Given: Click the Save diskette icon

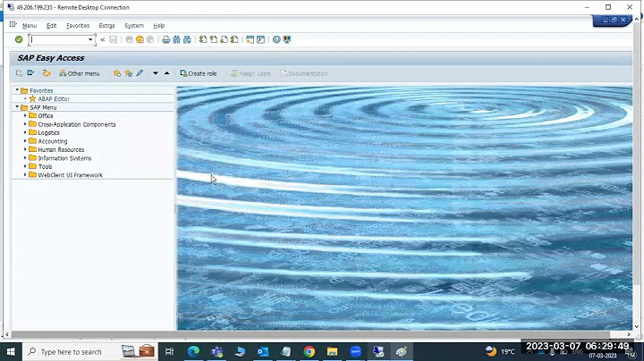Looking at the screenshot, I should click(x=114, y=39).
